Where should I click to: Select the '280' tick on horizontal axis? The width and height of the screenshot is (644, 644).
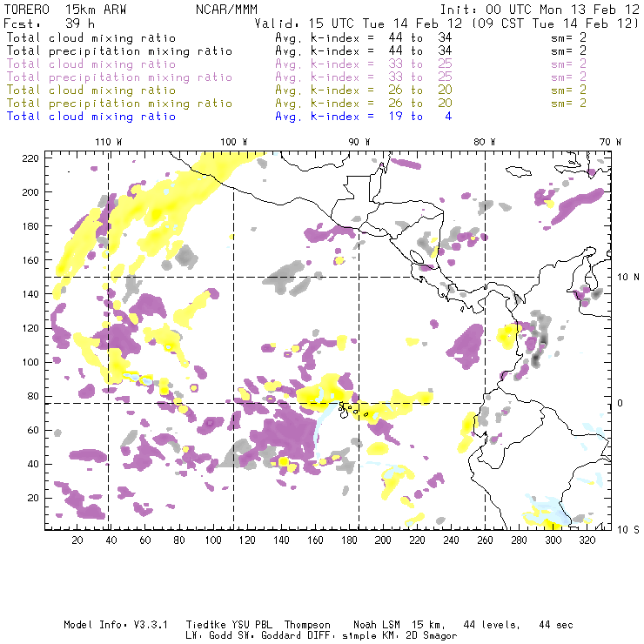[520, 540]
